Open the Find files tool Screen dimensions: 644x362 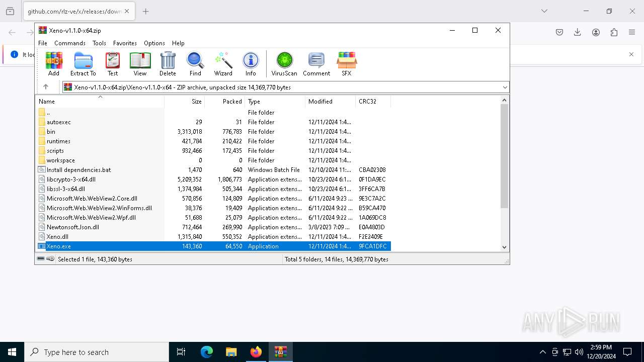click(195, 64)
